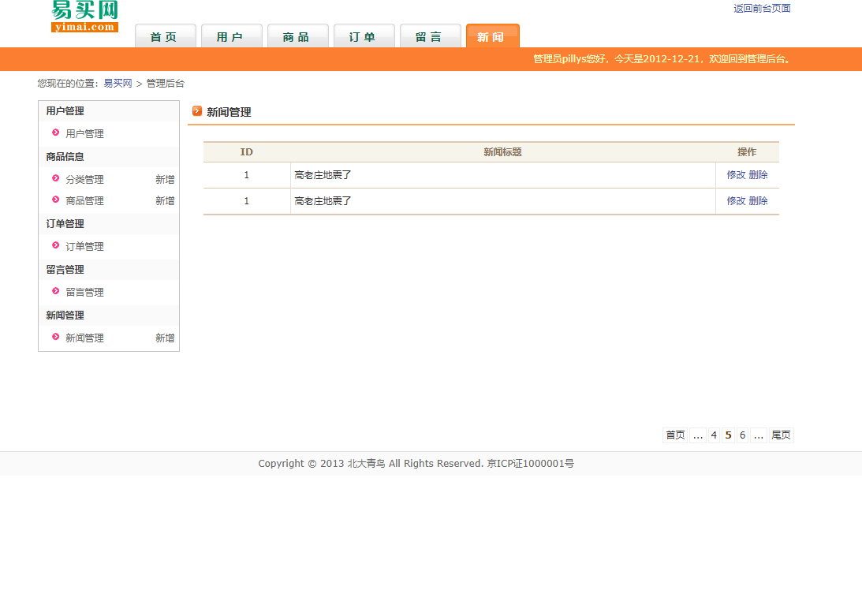Click 修改 in the second news row
The image size is (862, 616).
coord(736,201)
